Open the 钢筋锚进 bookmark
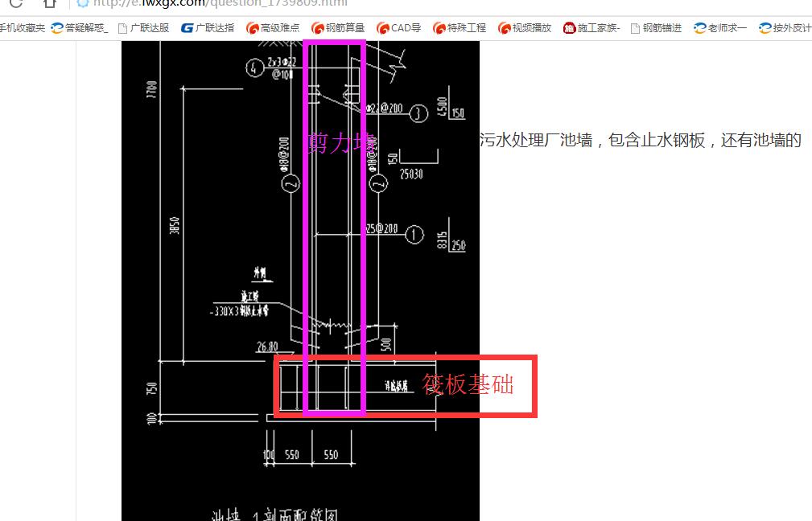 656,28
